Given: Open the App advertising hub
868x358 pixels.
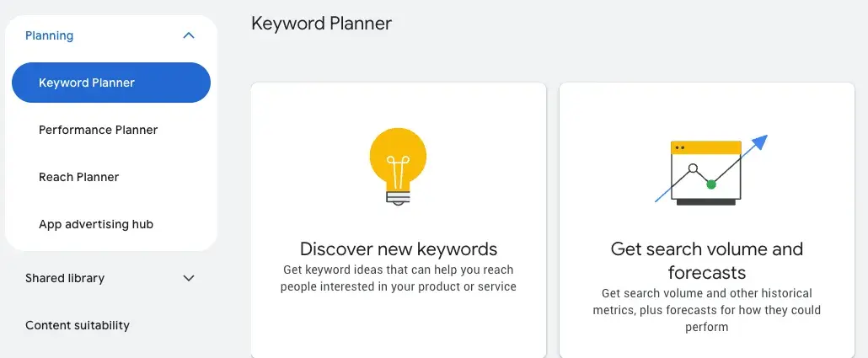Looking at the screenshot, I should click(96, 224).
